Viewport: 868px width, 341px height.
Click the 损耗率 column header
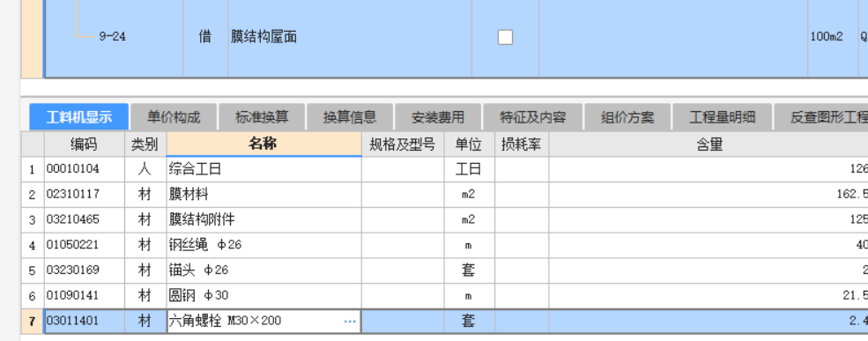[522, 145]
